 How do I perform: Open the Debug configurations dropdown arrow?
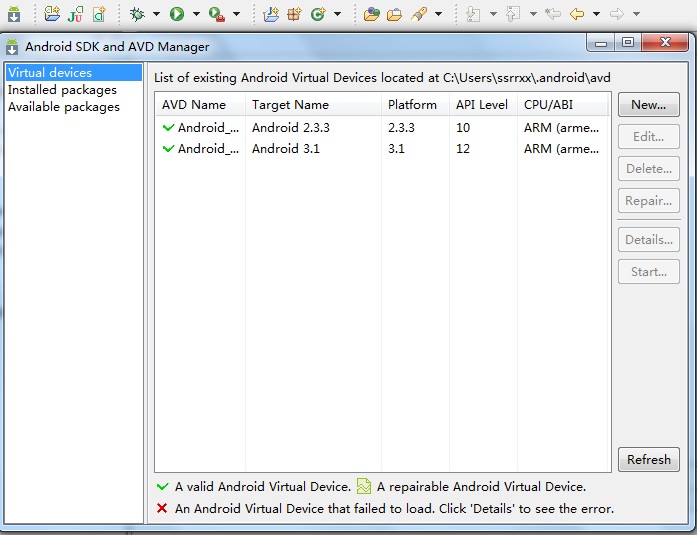(x=156, y=14)
